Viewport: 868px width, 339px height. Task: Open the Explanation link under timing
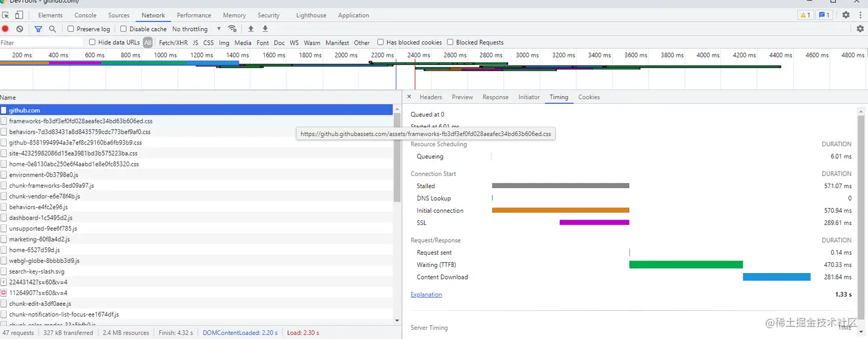click(427, 294)
